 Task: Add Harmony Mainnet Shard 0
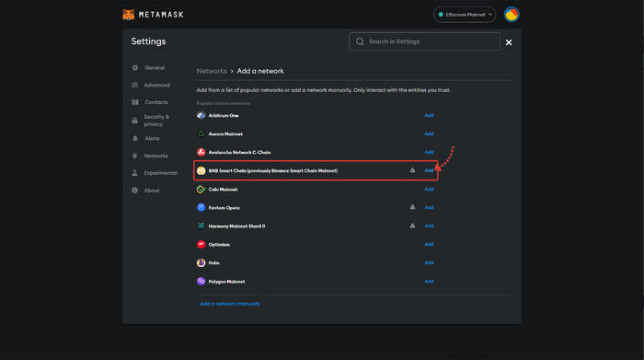coord(429,226)
